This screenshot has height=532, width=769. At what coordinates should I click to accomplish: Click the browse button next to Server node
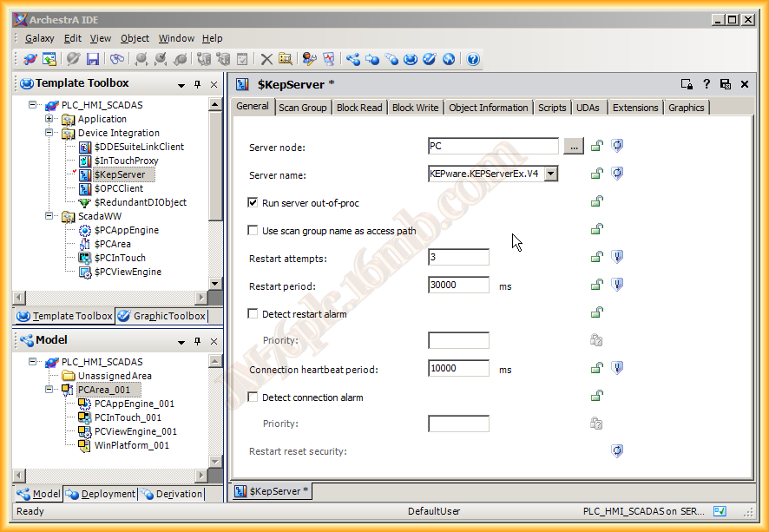click(x=573, y=147)
